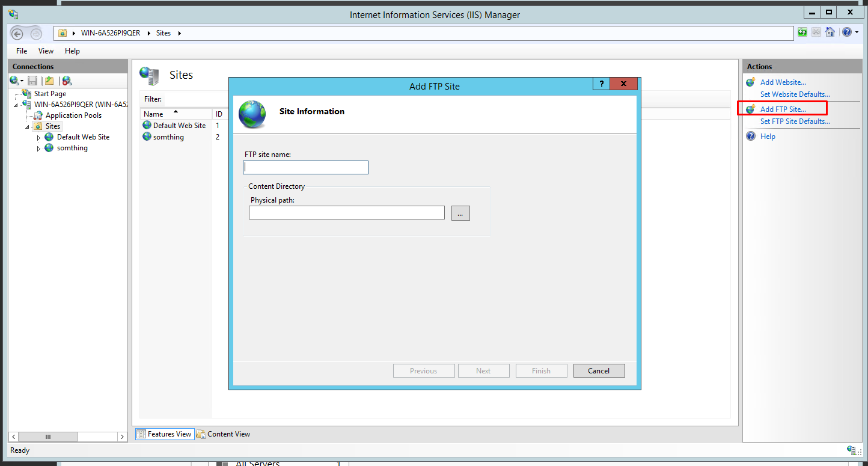Open the Create New Connection dropdown arrow
Viewport: 868px width, 466px height.
click(x=22, y=81)
